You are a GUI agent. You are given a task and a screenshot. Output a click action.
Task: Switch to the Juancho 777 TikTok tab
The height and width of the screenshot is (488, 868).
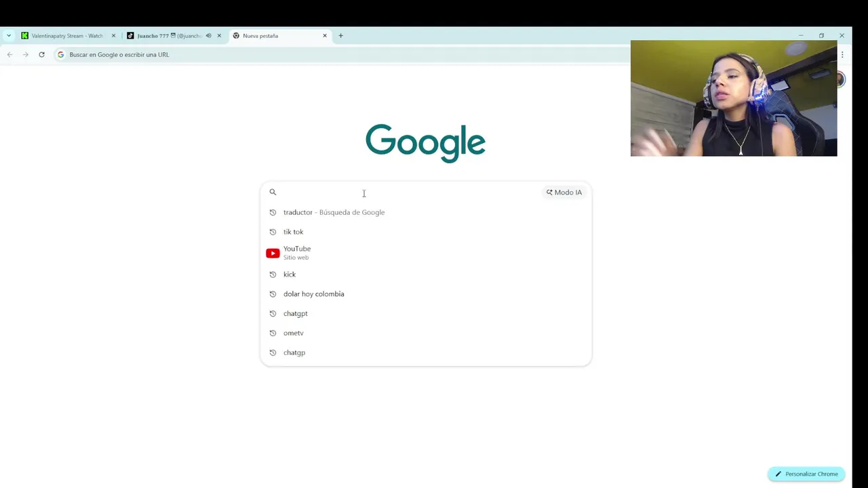(x=174, y=36)
